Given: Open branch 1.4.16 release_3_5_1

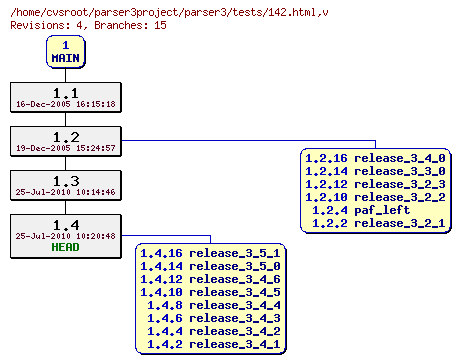Looking at the screenshot, I should click(x=210, y=253).
